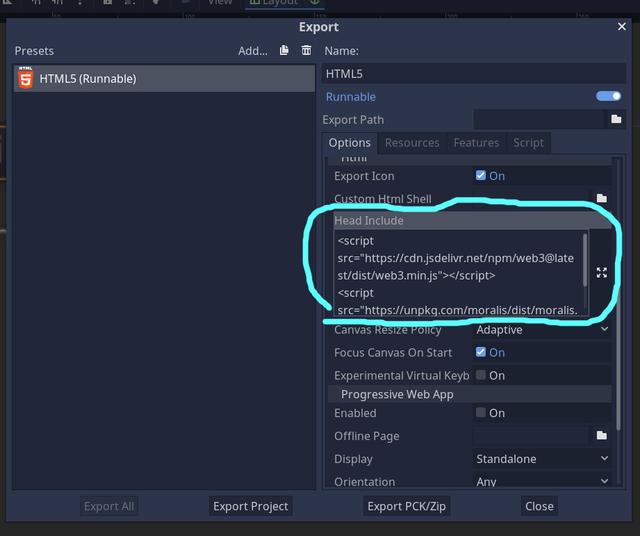Switch to the Features tab
Screen dimensions: 640x536
pyautogui.click(x=476, y=142)
